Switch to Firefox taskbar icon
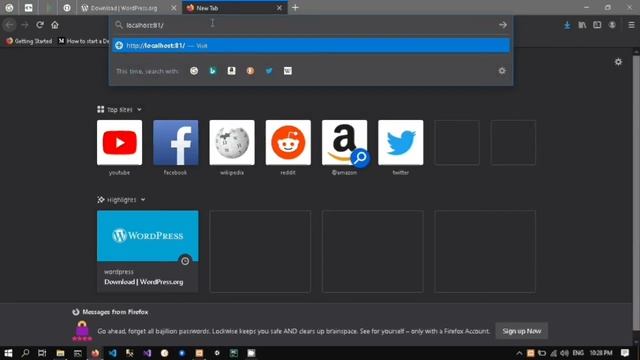 pyautogui.click(x=95, y=353)
